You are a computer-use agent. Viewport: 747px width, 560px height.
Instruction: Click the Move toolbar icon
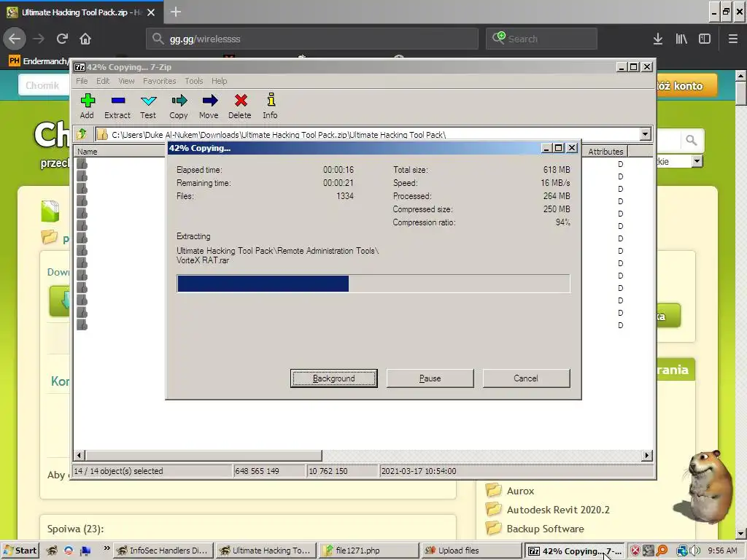(x=209, y=106)
